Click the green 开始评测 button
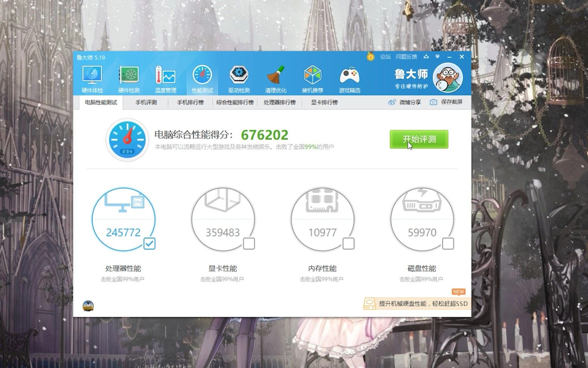The image size is (588, 368). click(419, 139)
